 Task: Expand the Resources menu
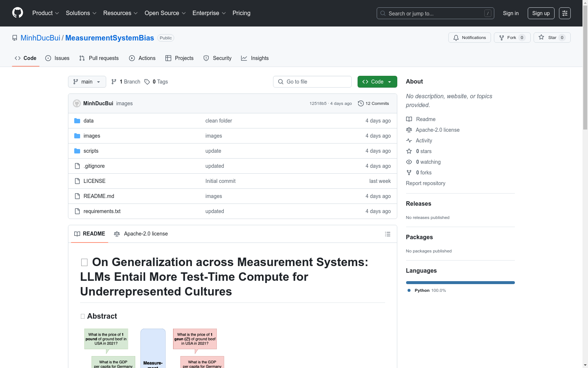click(x=121, y=13)
